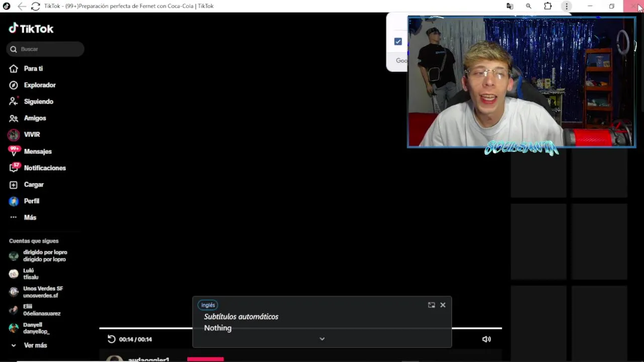Open the Para ti feed
Image resolution: width=644 pixels, height=362 pixels.
(x=26, y=68)
